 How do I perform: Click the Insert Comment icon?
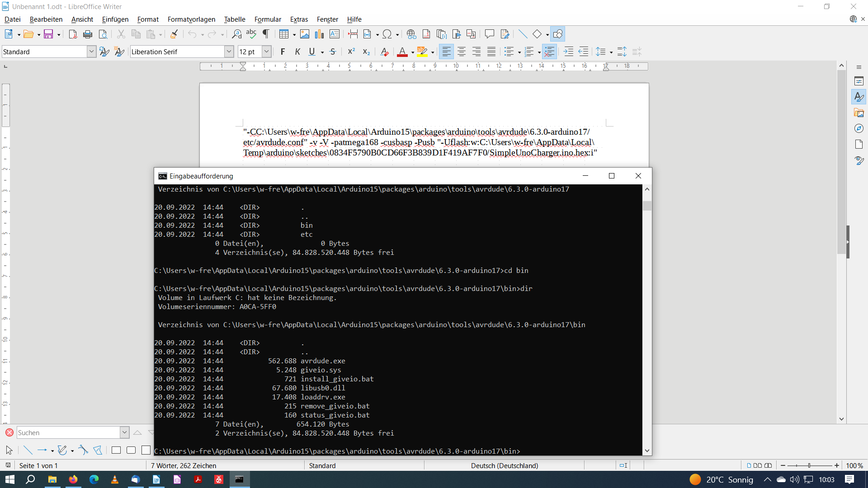489,34
